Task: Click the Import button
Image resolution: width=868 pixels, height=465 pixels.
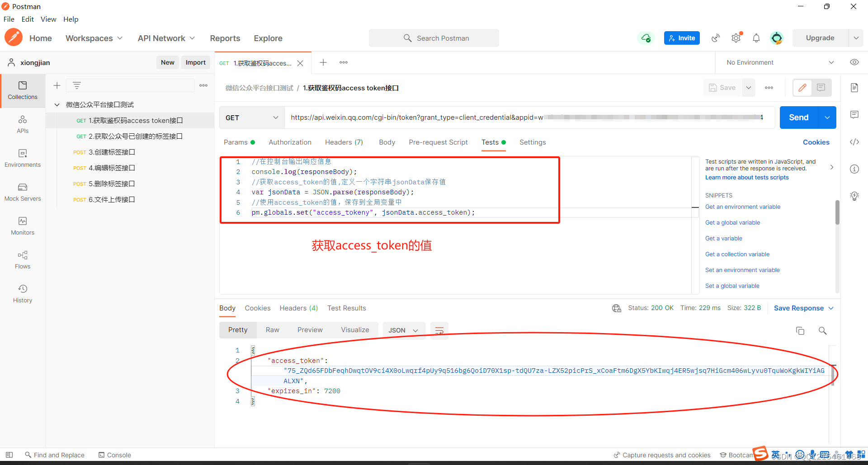Action: click(x=195, y=62)
